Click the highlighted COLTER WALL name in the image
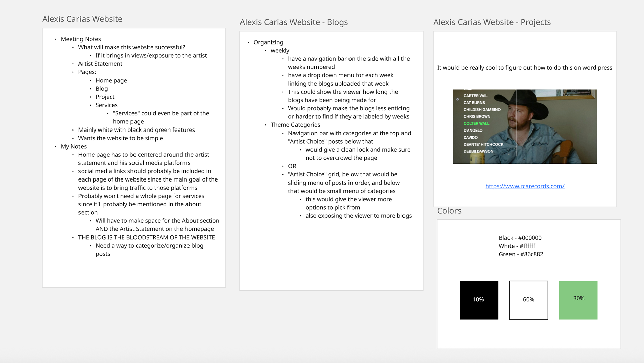 click(476, 123)
